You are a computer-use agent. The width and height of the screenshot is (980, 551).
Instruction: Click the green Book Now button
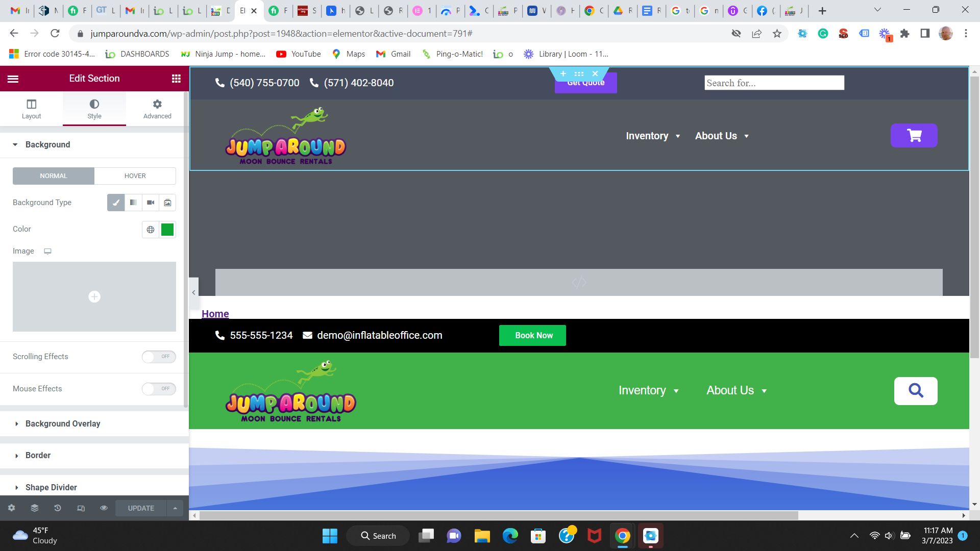click(x=533, y=335)
